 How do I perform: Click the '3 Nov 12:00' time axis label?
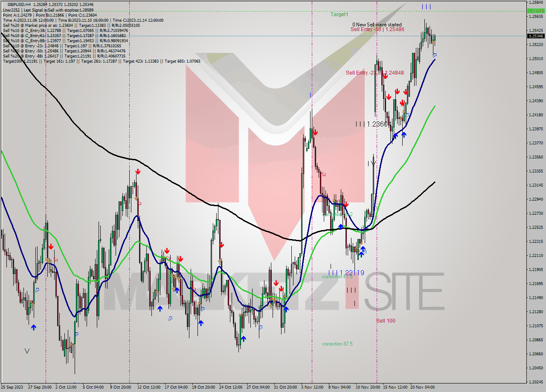(313, 387)
